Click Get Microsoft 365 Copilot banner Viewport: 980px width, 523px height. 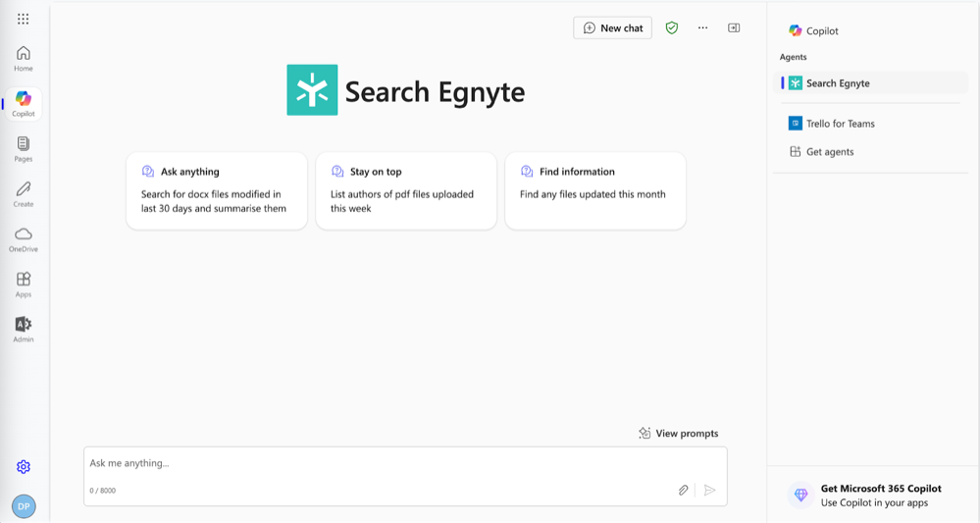pyautogui.click(x=873, y=496)
